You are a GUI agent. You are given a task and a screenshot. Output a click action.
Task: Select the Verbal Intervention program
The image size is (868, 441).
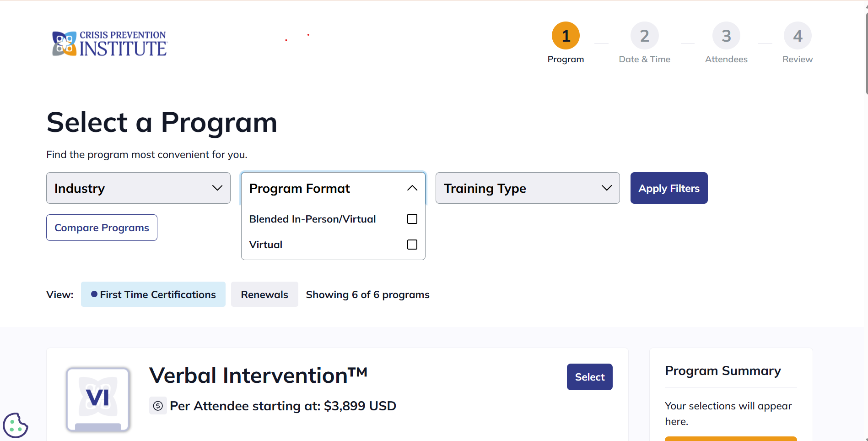click(x=589, y=376)
